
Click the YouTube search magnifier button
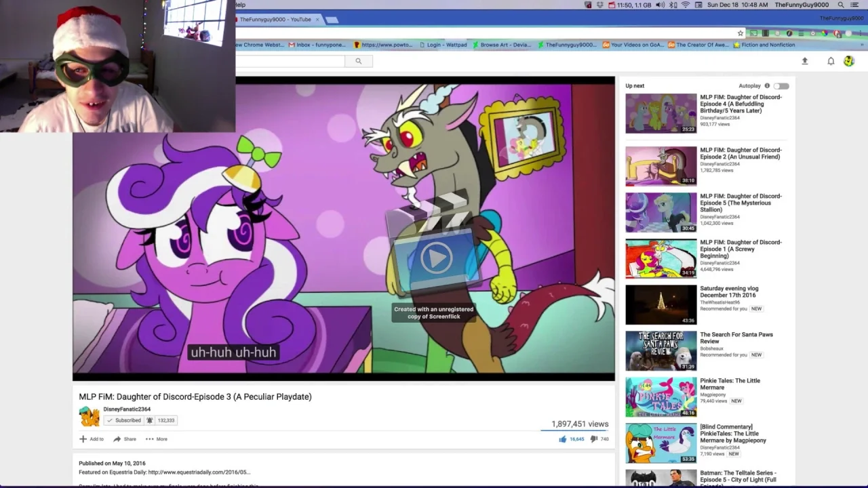pos(358,61)
